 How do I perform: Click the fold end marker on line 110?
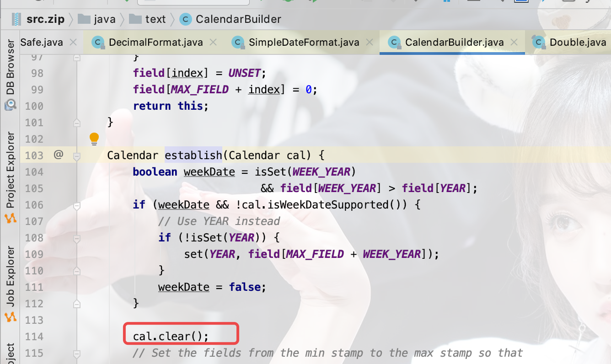(x=77, y=271)
